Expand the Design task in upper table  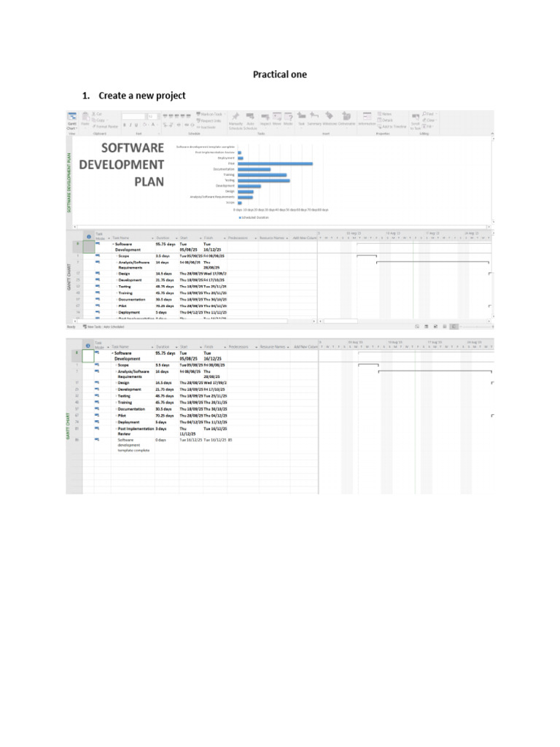[117, 274]
